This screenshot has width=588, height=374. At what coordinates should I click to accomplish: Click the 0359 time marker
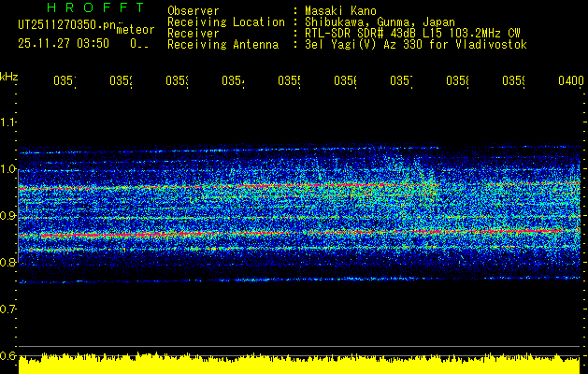coord(513,81)
